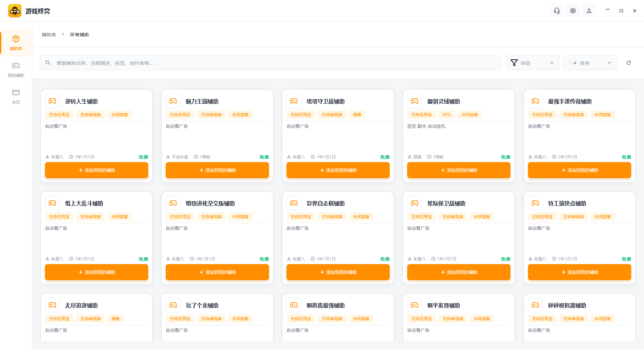
Task: Add 星际保卫战辅助 to my assistants
Action: pyautogui.click(x=459, y=272)
